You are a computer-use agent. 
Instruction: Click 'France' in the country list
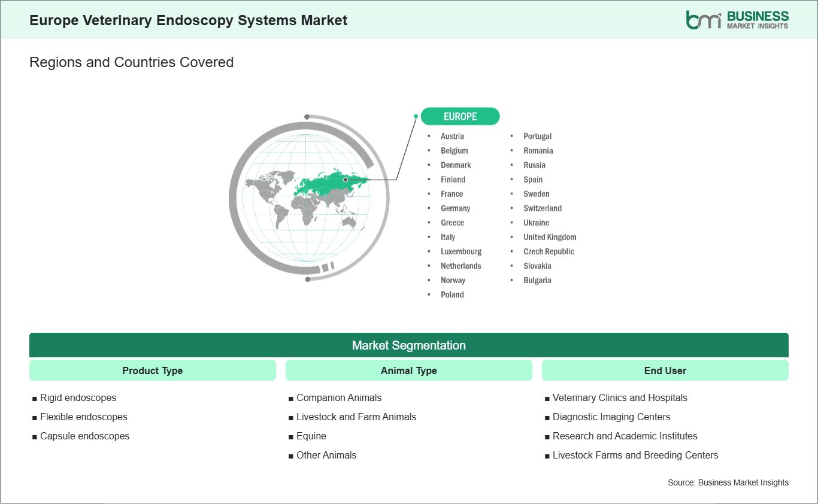452,194
